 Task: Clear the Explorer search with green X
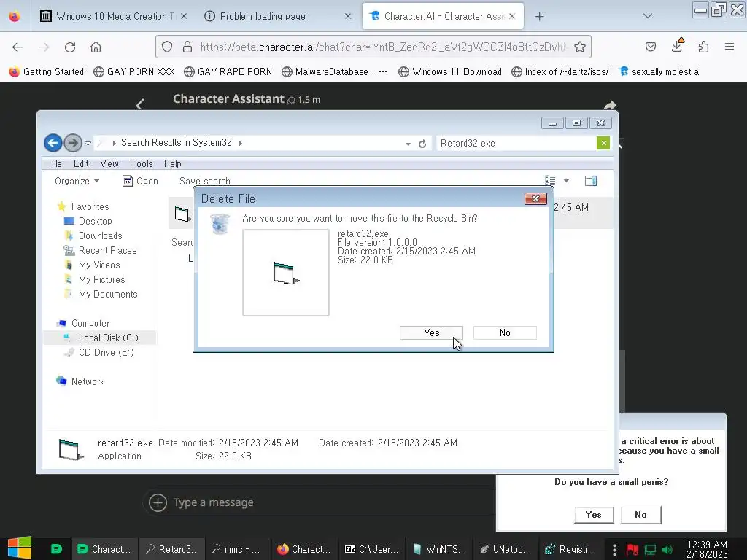point(603,143)
